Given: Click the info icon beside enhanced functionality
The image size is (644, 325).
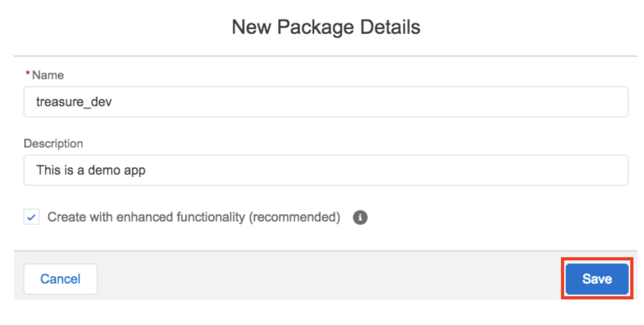Looking at the screenshot, I should tap(360, 217).
